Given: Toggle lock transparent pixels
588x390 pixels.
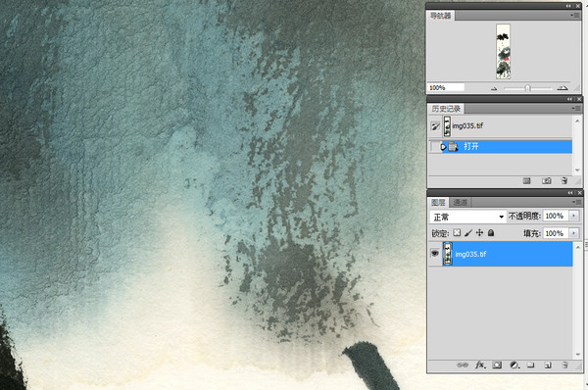Looking at the screenshot, I should (457, 233).
